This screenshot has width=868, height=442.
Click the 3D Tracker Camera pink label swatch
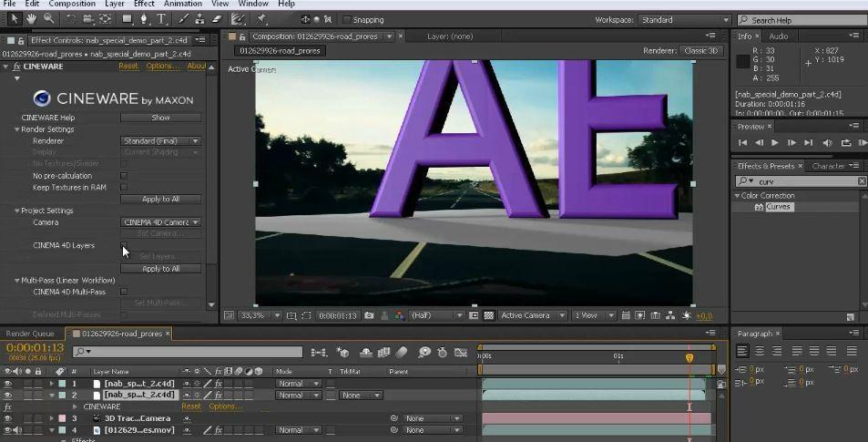62,418
